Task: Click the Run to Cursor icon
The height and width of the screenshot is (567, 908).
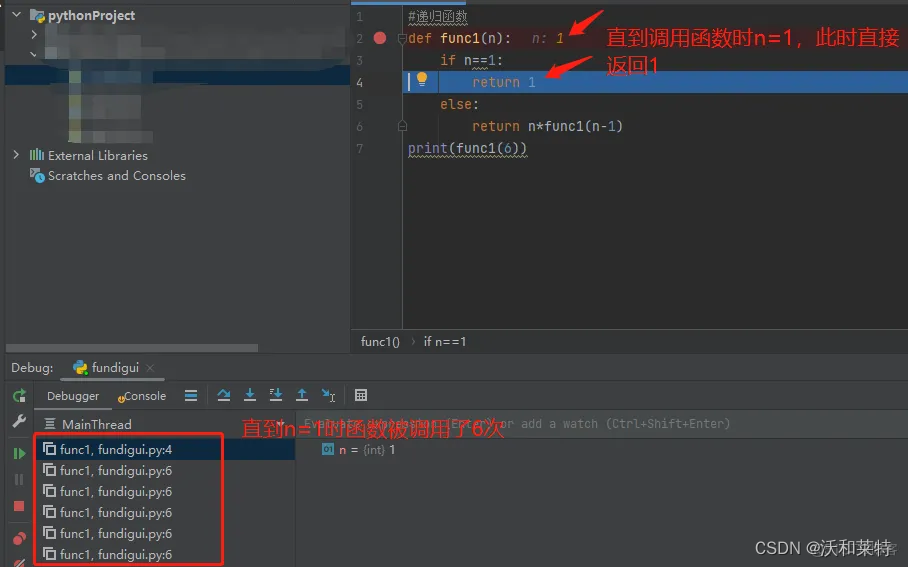Action: 328,395
